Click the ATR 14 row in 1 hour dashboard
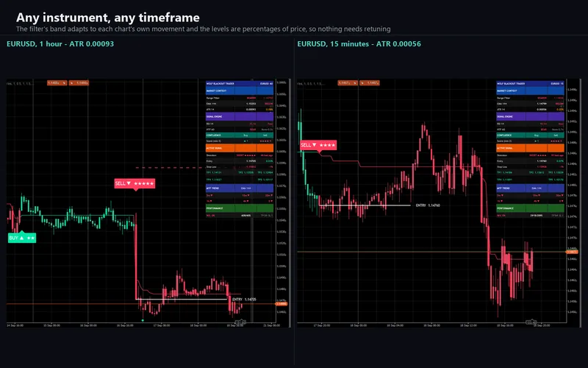 pos(240,109)
